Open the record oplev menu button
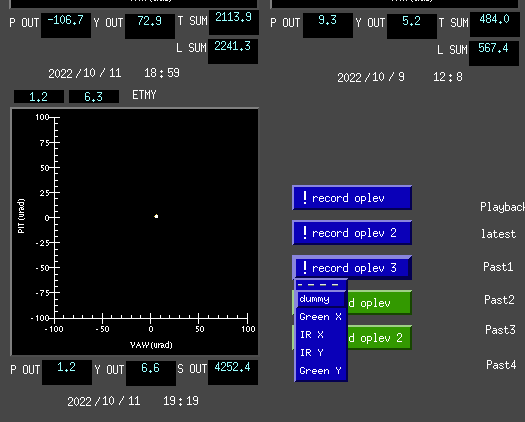Image resolution: width=525 pixels, height=422 pixels. tap(352, 198)
